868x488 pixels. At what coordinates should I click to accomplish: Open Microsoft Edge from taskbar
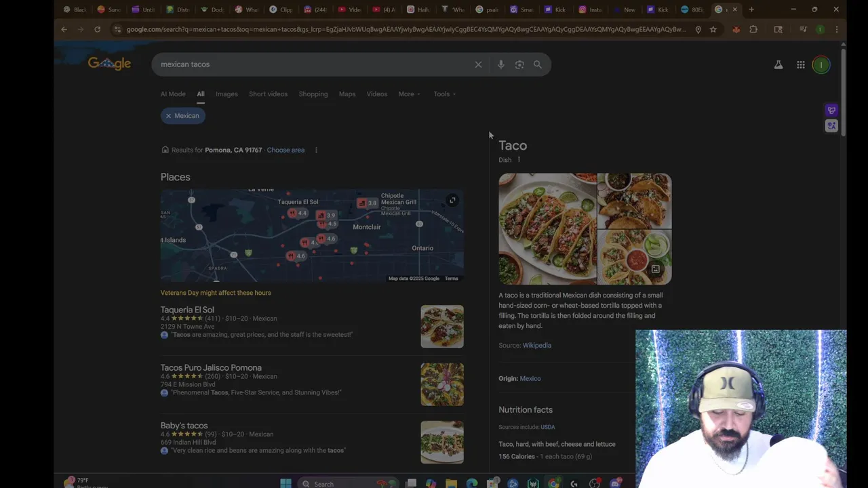tap(472, 483)
